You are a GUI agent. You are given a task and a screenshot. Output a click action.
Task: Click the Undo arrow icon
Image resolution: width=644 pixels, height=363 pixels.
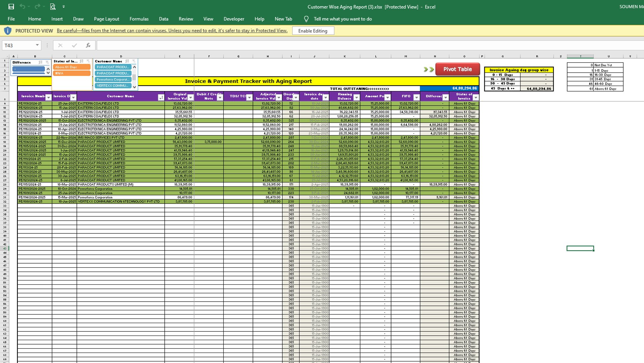point(22,6)
